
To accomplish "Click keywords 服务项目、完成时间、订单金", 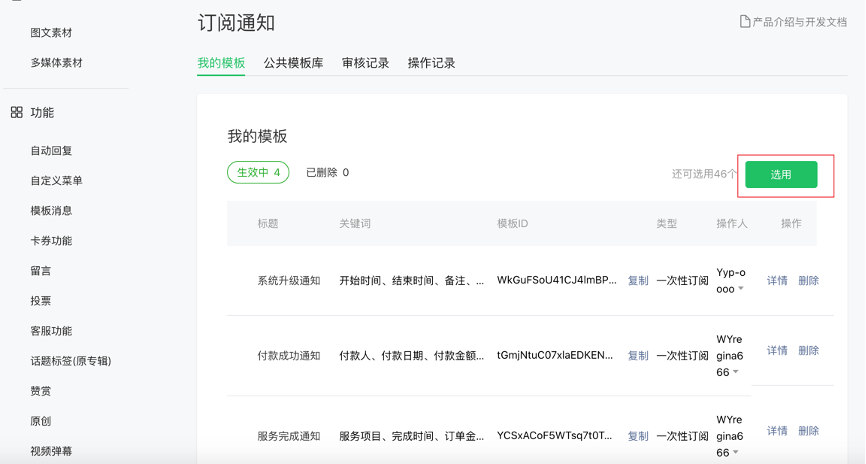I will 411,436.
